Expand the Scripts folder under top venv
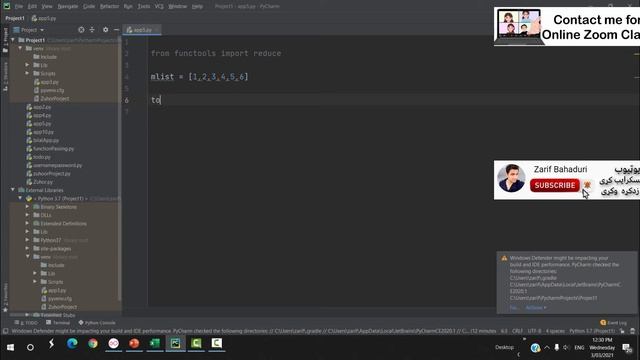Screen dimensions: 640x360 (x=27, y=73)
